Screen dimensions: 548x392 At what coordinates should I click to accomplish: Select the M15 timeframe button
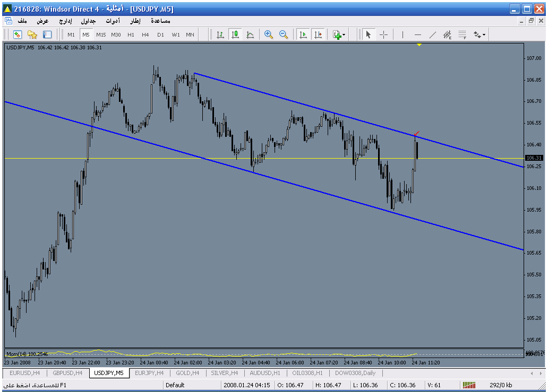101,34
